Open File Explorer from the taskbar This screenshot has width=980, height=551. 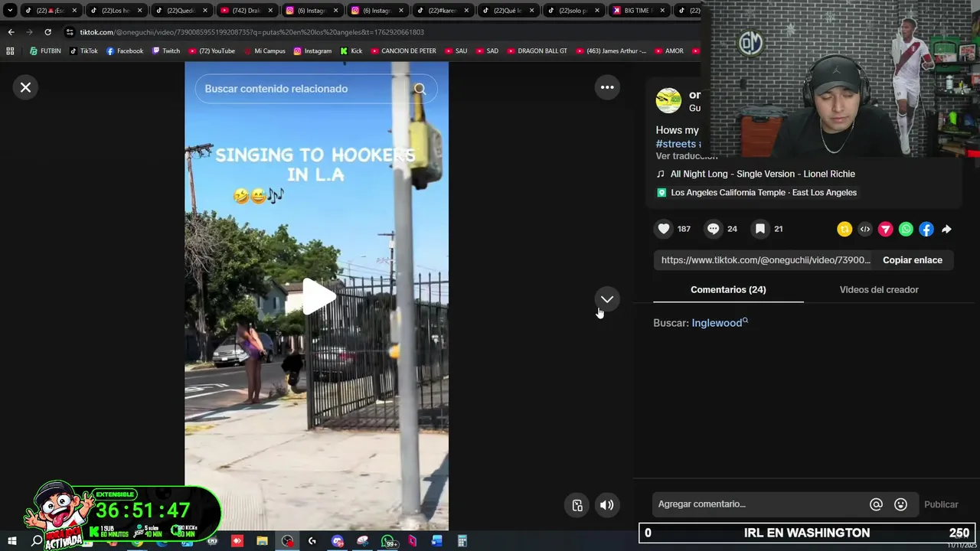[x=262, y=541]
